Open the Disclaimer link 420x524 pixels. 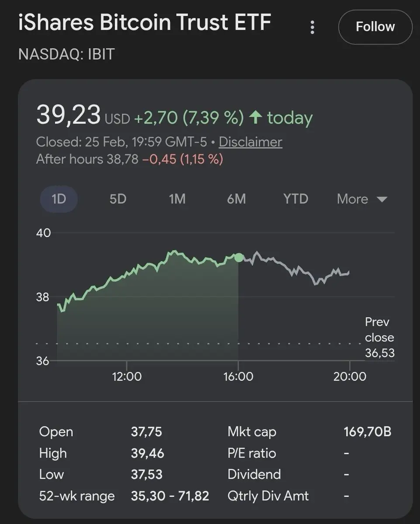[250, 142]
